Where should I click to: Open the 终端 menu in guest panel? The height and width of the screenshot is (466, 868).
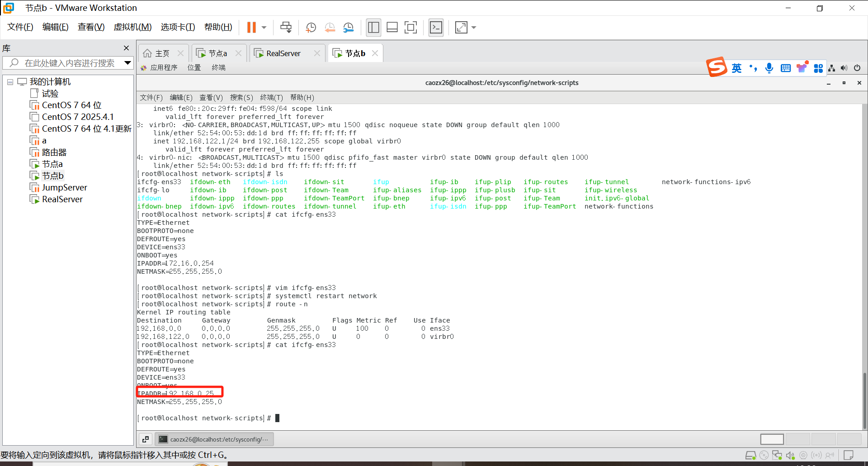pyautogui.click(x=219, y=67)
